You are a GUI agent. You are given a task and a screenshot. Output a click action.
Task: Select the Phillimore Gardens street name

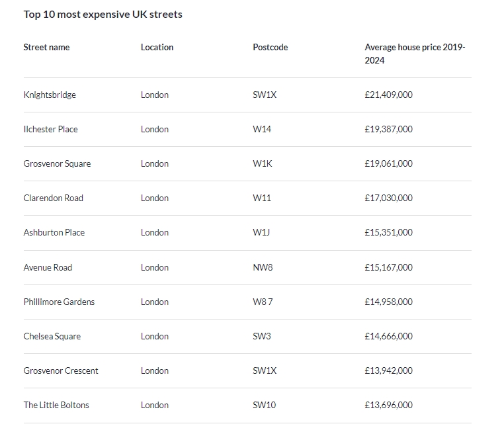59,302
